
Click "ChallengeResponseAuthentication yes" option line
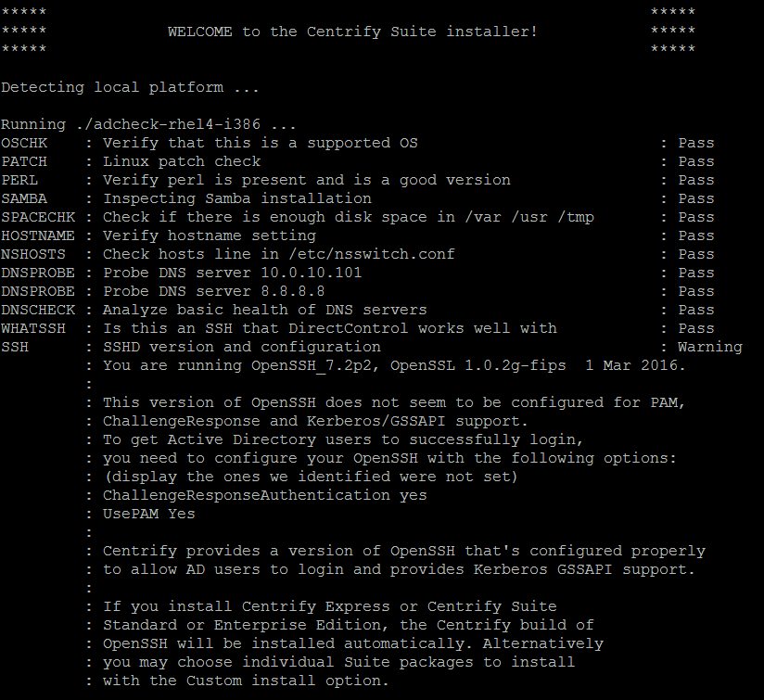point(265,495)
